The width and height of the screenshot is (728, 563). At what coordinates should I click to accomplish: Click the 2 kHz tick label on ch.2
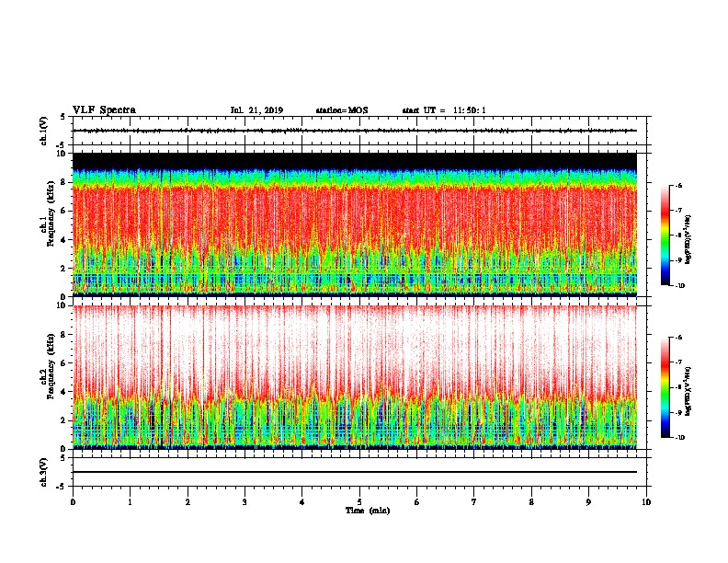63,420
